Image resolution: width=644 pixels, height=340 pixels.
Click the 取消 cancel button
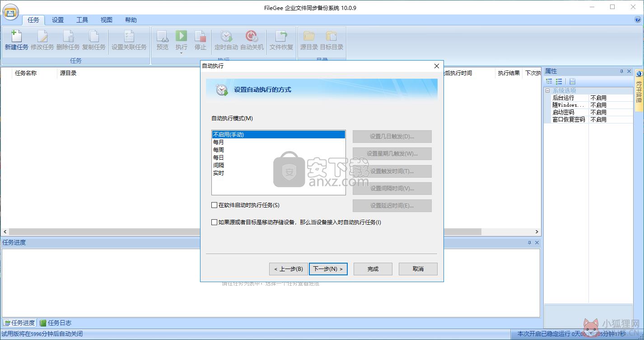coord(418,269)
